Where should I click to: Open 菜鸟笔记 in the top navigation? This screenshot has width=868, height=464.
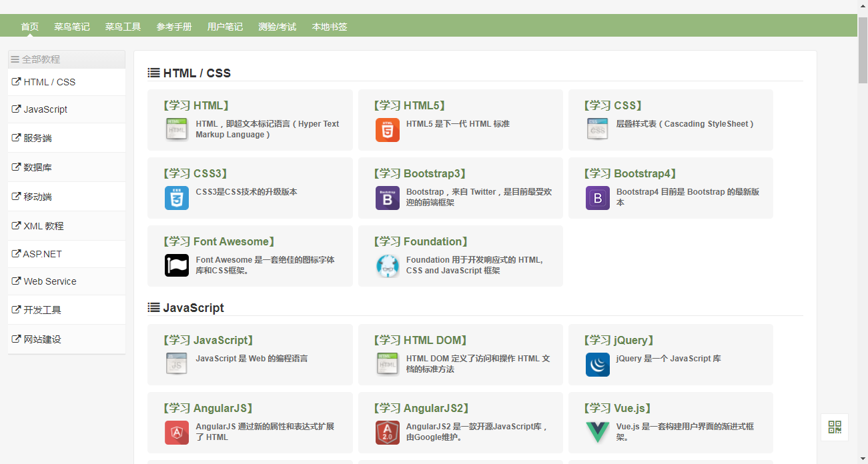[x=72, y=27]
